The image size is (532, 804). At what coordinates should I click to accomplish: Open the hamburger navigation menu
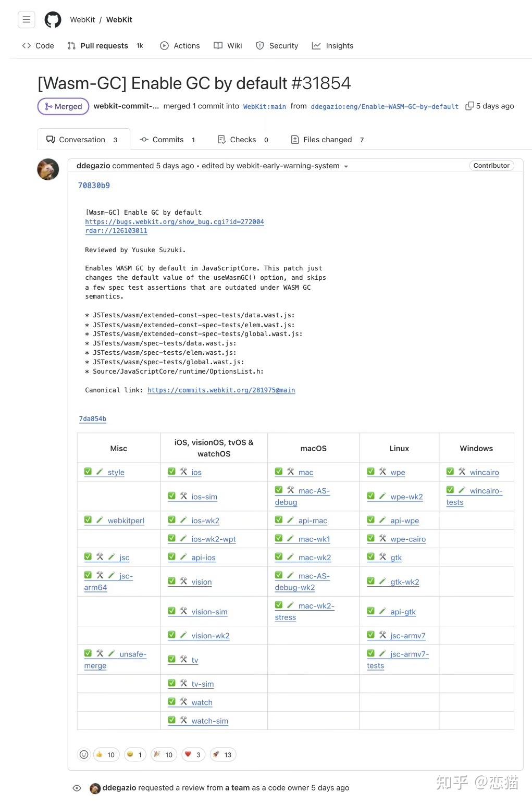pyautogui.click(x=27, y=20)
